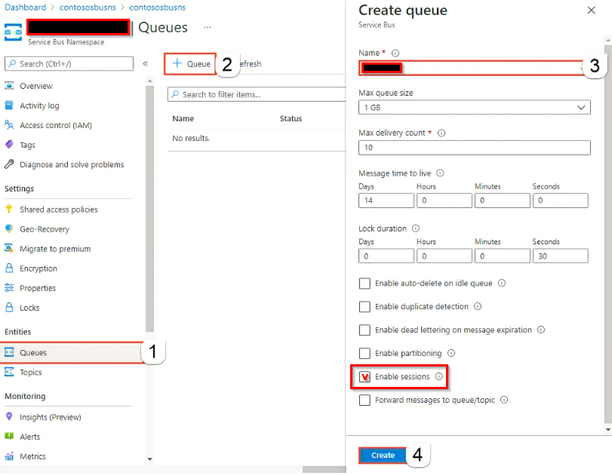Click info icon for Forward messages option
Screen dimensions: 612x475
point(504,400)
